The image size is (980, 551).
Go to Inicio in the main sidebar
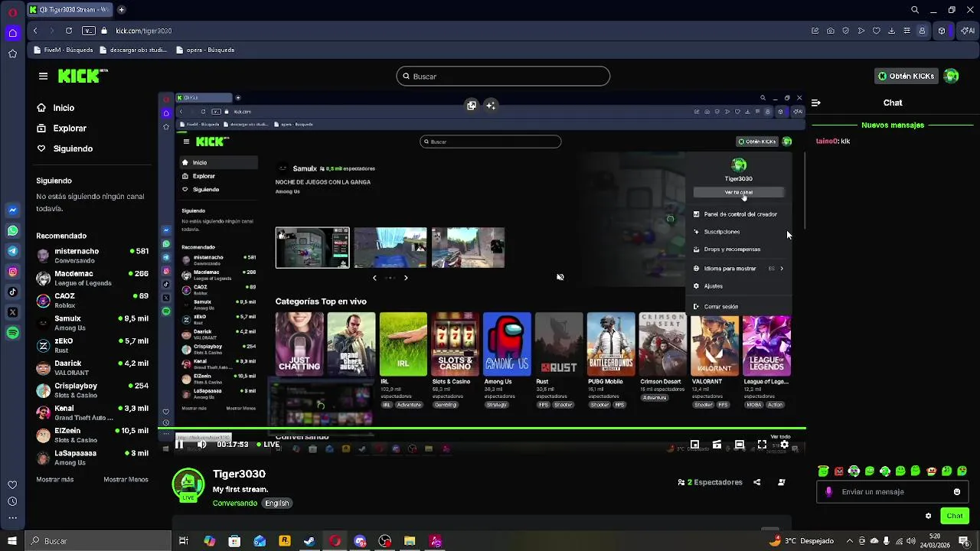[64, 108]
